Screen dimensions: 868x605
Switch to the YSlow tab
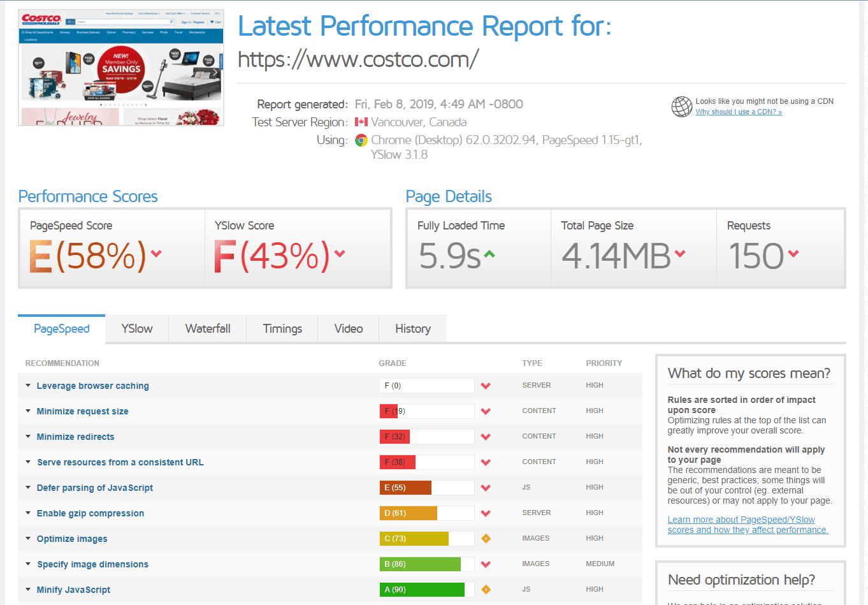tap(137, 329)
